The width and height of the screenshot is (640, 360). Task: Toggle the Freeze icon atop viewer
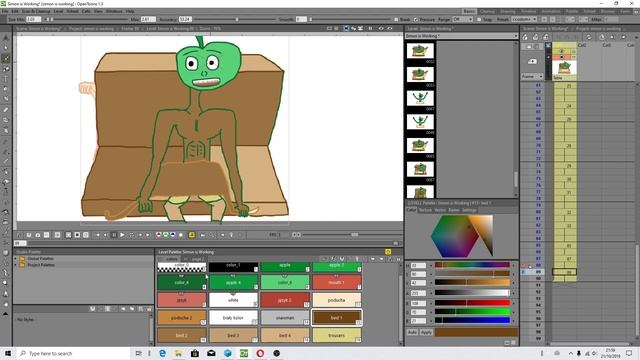(371, 29)
